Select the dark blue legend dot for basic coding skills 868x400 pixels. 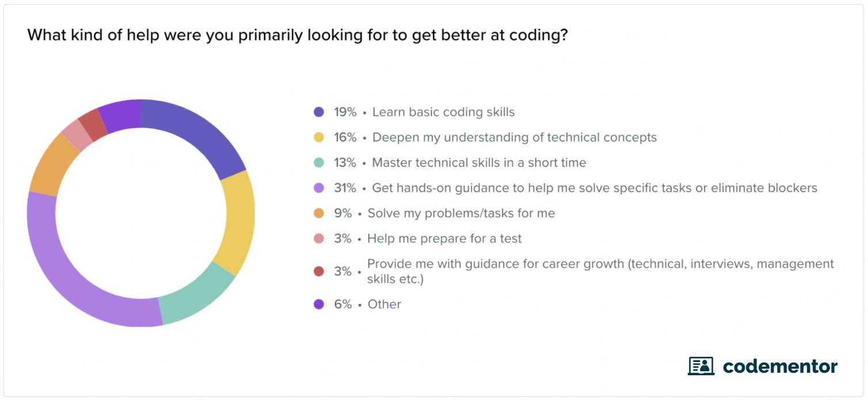[319, 112]
